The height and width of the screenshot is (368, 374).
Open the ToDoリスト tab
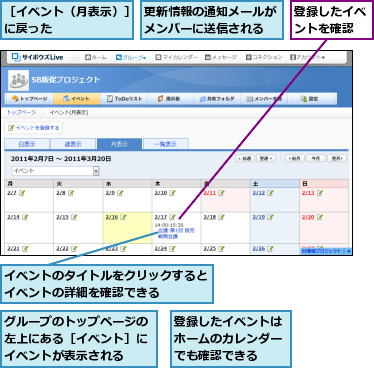[x=124, y=99]
